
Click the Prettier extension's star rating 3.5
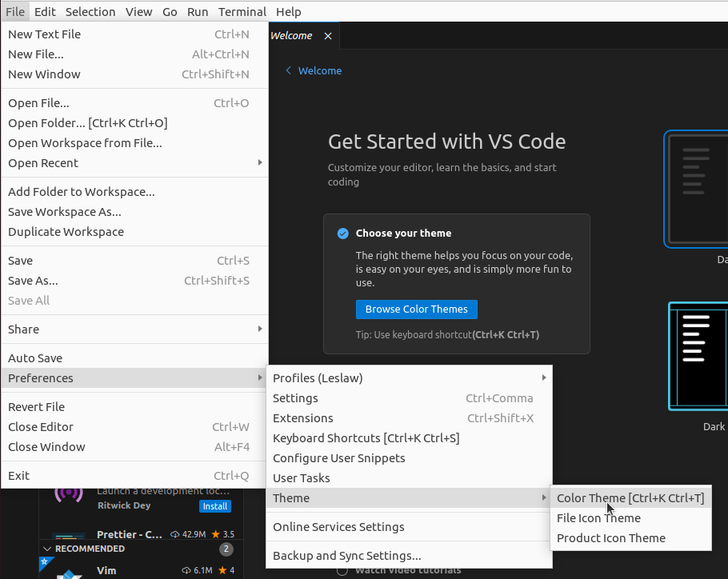223,534
